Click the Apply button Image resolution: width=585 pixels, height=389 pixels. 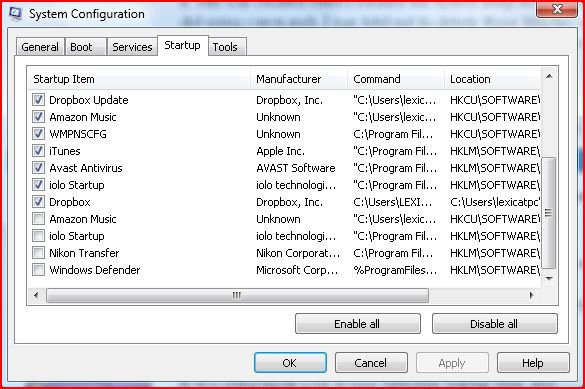[x=452, y=363]
